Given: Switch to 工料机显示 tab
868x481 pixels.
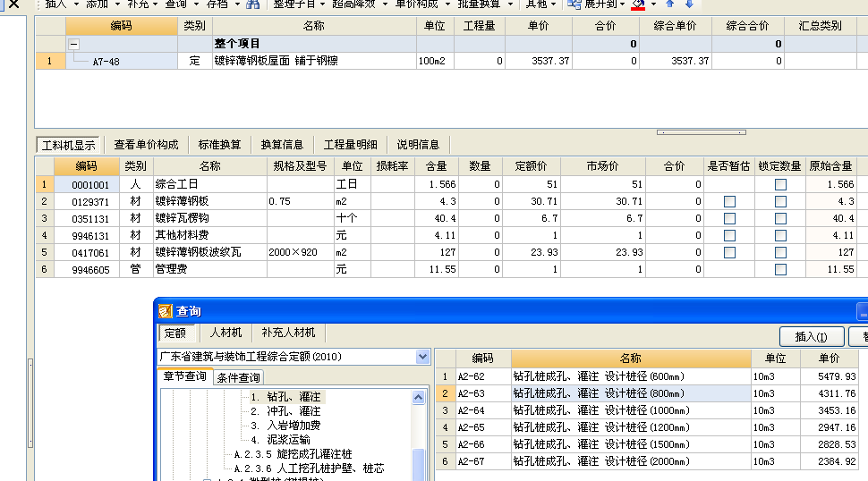Looking at the screenshot, I should pyautogui.click(x=68, y=146).
